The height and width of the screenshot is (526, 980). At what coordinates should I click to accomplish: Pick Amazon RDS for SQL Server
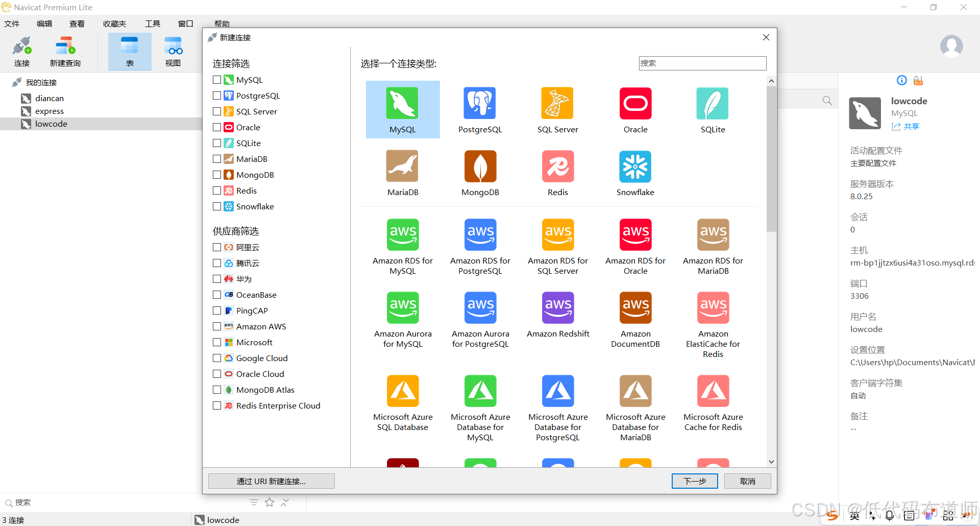click(x=557, y=247)
